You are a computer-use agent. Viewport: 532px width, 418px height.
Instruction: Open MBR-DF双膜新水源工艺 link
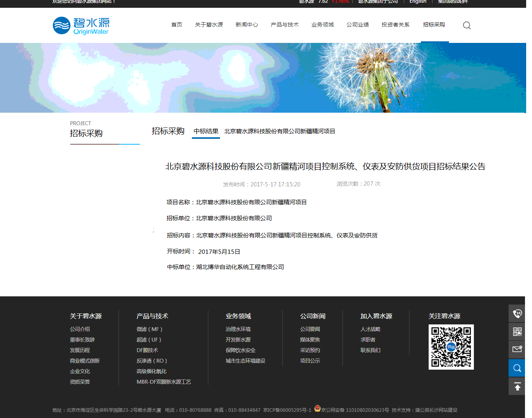(164, 382)
